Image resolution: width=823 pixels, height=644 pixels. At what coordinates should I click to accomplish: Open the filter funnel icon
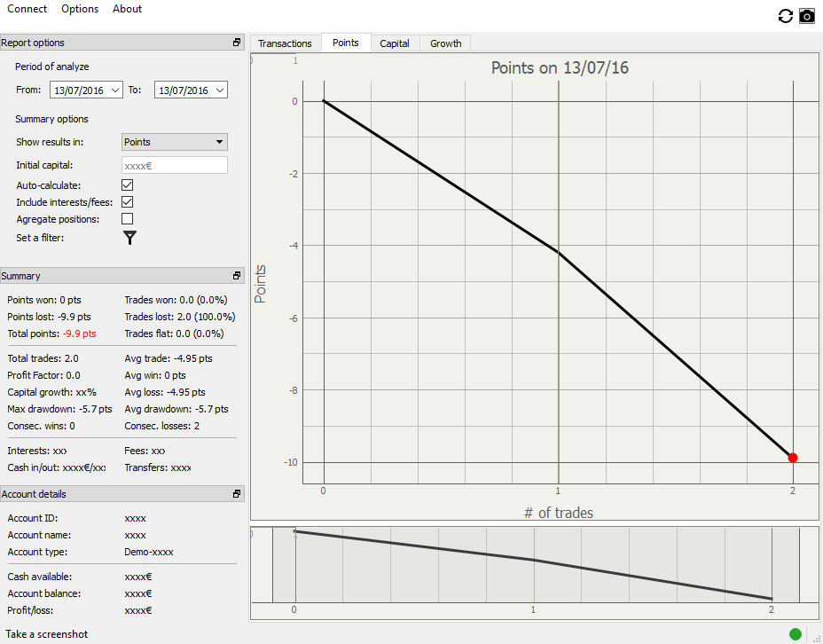tap(129, 238)
